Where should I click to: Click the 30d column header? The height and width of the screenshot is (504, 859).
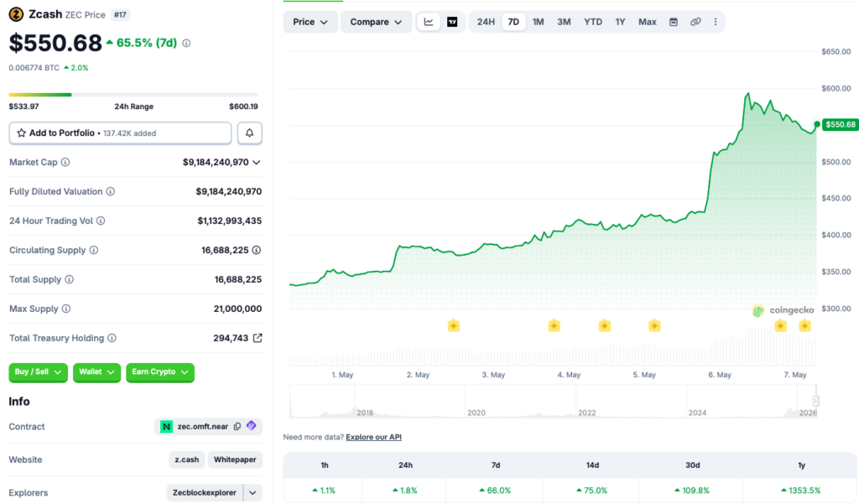(x=692, y=465)
